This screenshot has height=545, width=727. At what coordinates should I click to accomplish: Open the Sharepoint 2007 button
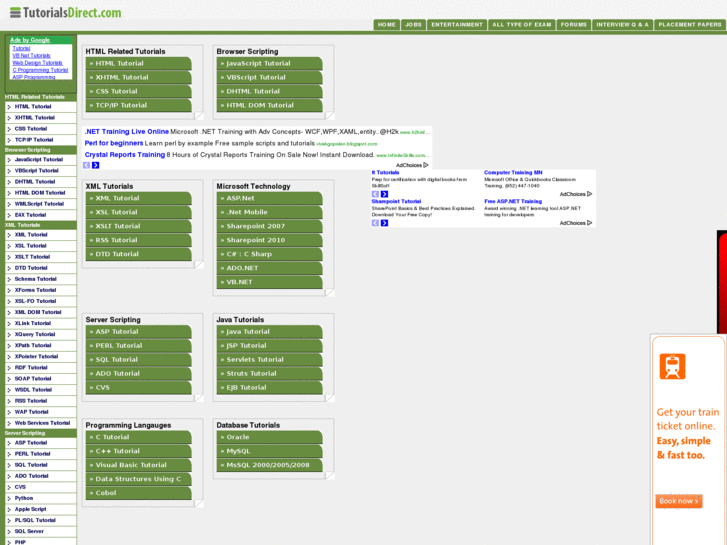click(269, 226)
